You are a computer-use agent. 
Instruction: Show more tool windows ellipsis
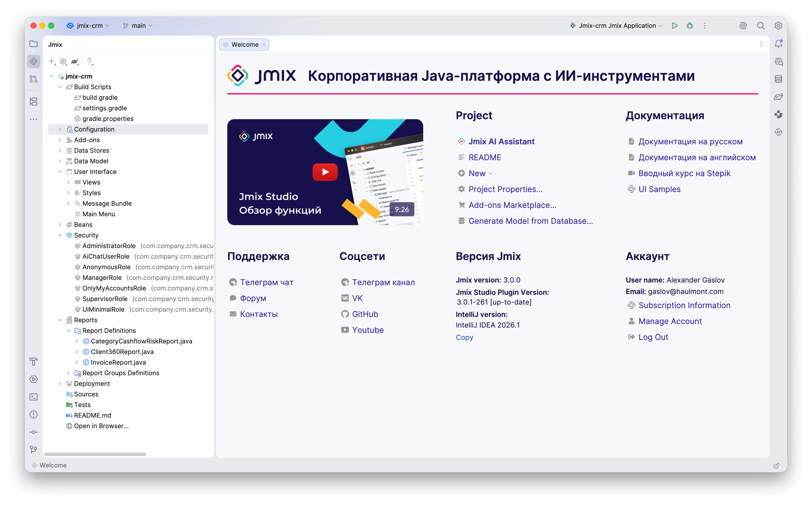click(33, 119)
